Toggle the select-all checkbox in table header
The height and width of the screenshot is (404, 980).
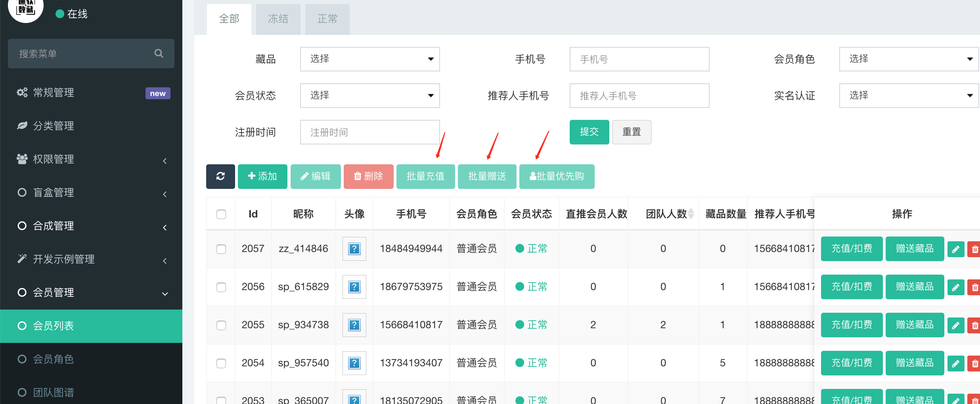221,214
